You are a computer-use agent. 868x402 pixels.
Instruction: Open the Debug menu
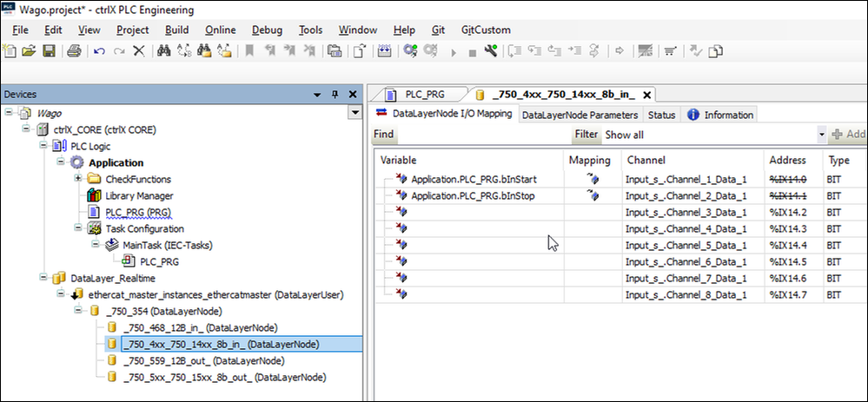[268, 30]
